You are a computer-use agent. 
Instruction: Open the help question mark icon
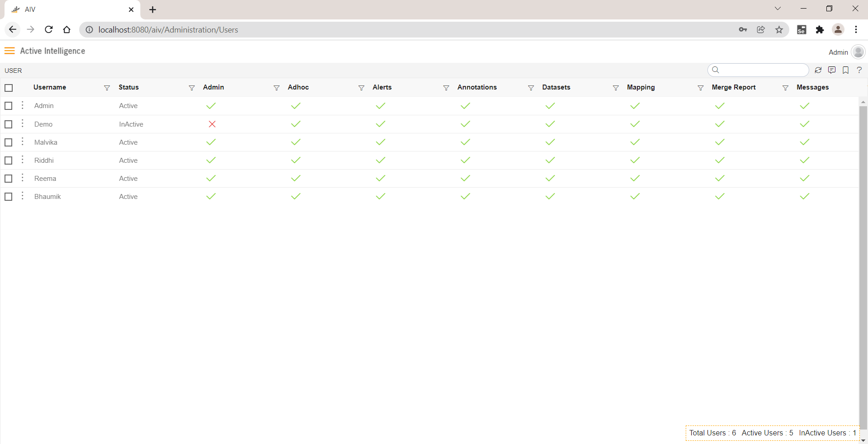click(859, 70)
